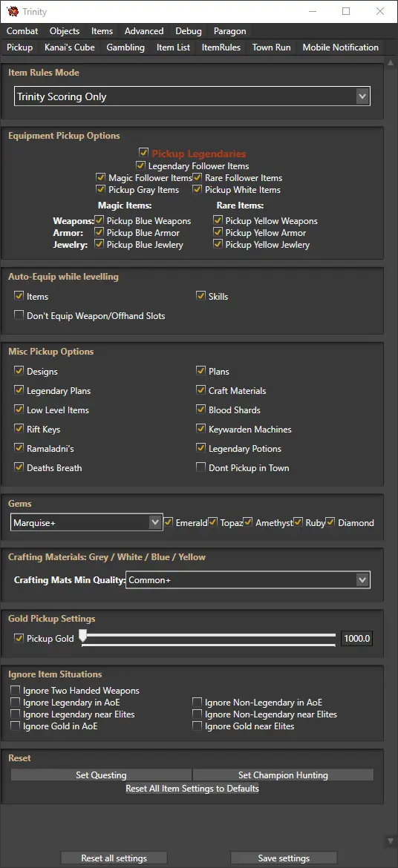Toggle Pickup Yellow Jewlery
398x868 pixels.
218,244
